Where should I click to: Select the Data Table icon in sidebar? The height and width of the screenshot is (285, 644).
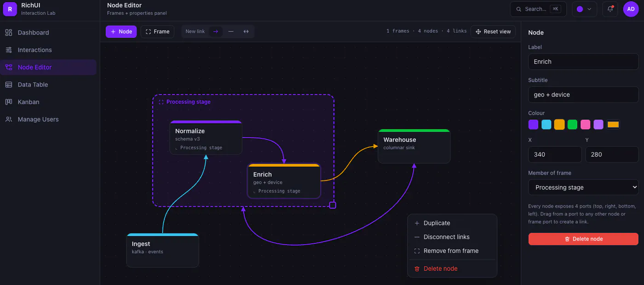(8, 85)
